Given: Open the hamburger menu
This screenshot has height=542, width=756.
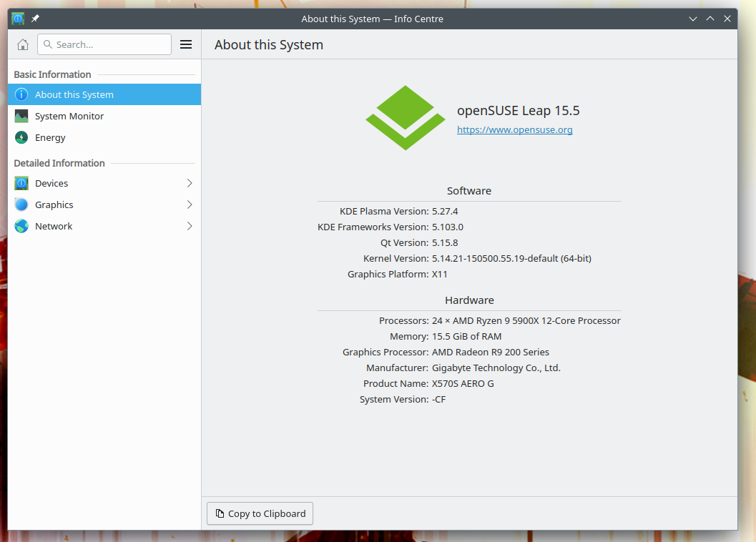Looking at the screenshot, I should point(186,44).
